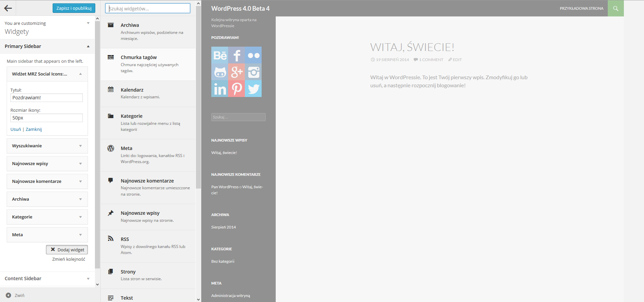Click the Behance social icon
The height and width of the screenshot is (302, 644).
(x=220, y=55)
